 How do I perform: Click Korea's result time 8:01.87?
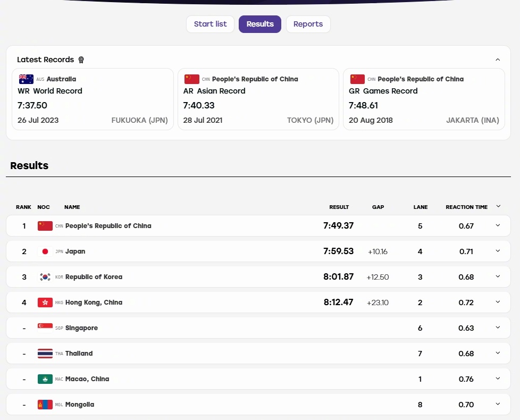tap(339, 277)
